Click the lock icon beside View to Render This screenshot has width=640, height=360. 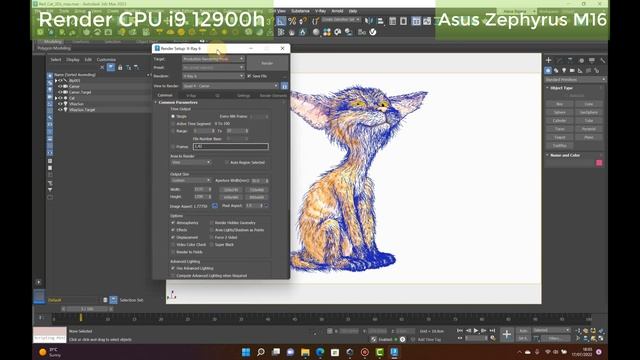284,86
